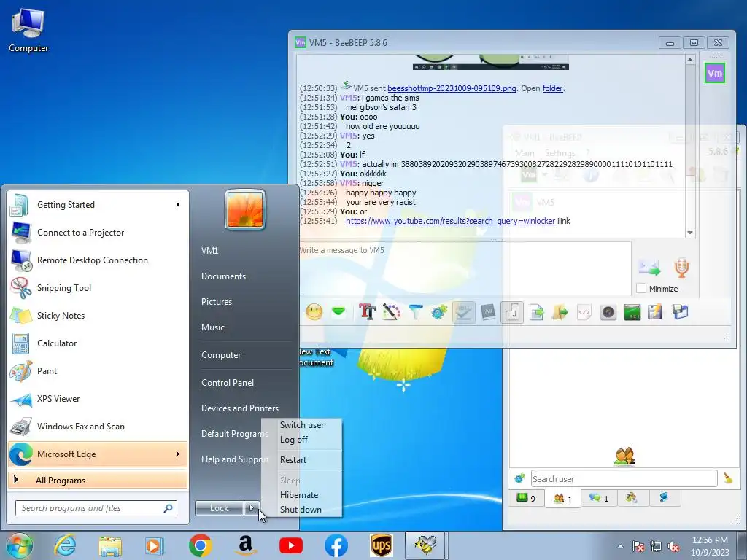Click in the Search user field
This screenshot has height=560, width=747.
tap(624, 478)
